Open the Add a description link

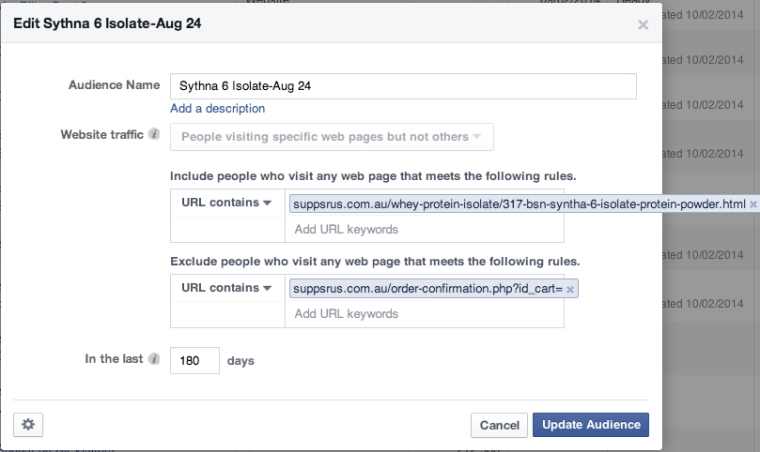click(x=217, y=109)
